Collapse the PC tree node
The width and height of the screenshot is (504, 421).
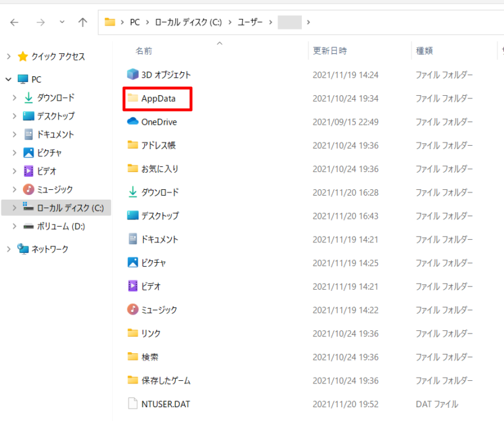point(9,79)
